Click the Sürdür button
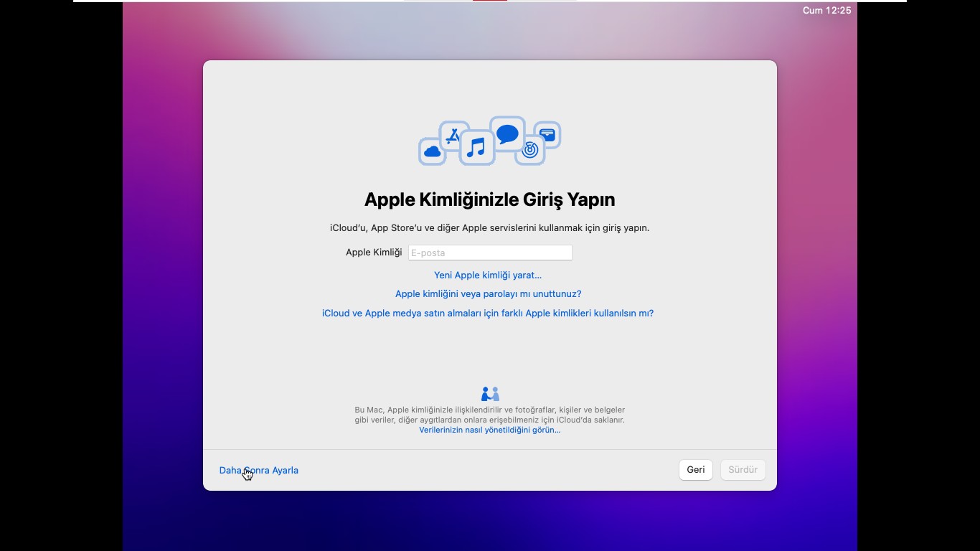The height and width of the screenshot is (551, 980). point(743,470)
